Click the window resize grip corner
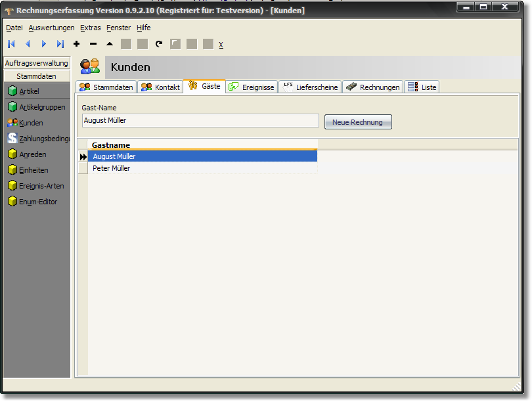 (x=516, y=387)
